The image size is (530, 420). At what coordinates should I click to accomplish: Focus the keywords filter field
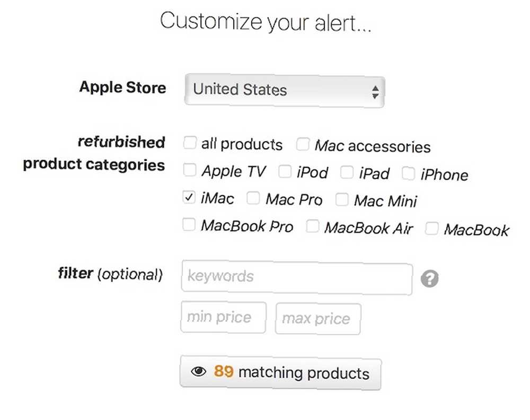297,277
